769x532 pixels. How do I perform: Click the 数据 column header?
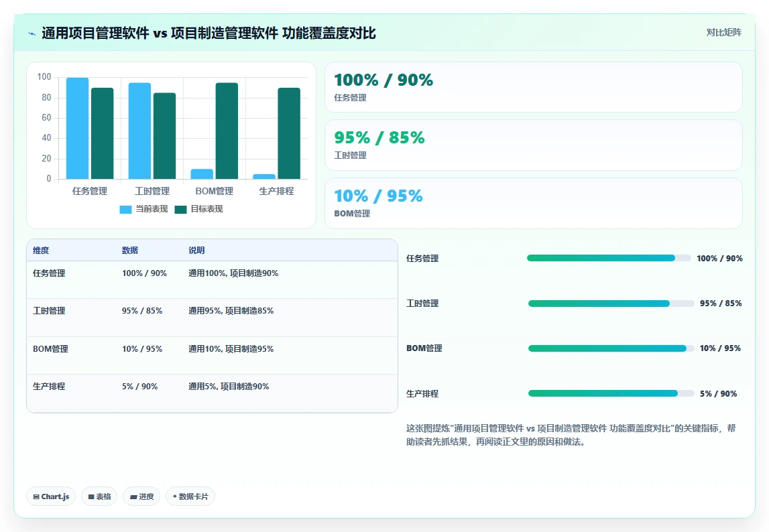tap(130, 250)
